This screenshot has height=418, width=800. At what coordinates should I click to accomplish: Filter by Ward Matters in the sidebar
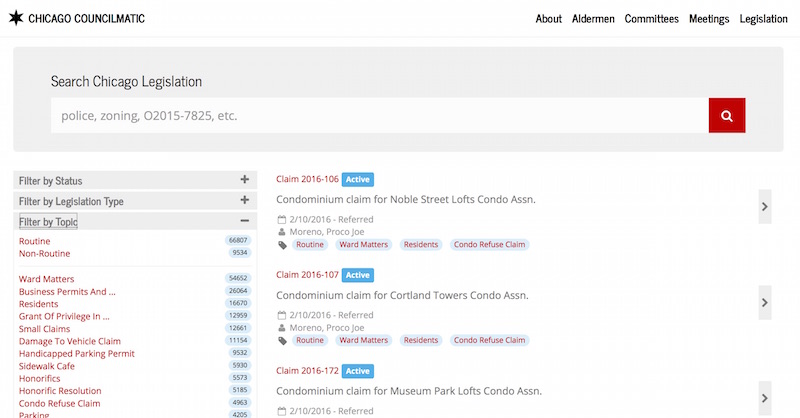pyautogui.click(x=46, y=279)
